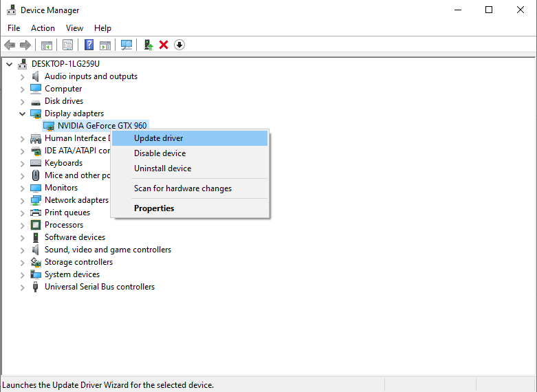Select the Software devices label
The width and height of the screenshot is (537, 392).
coord(75,237)
